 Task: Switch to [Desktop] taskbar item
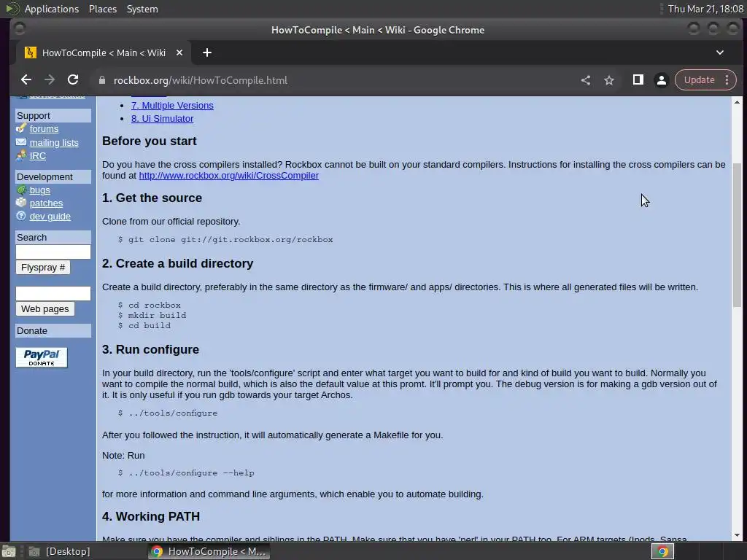60,551
